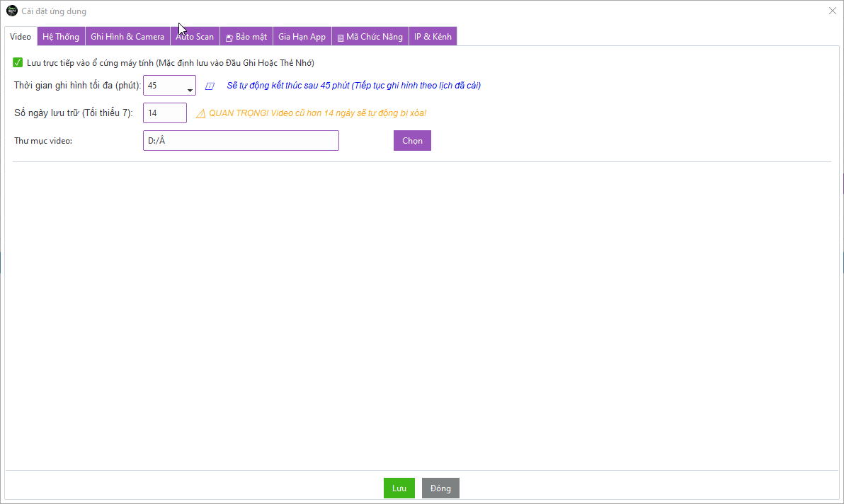This screenshot has height=504, width=844.
Task: Uncheck the Lưu trực tiếp vào ổ cứng checkbox
Action: click(18, 62)
